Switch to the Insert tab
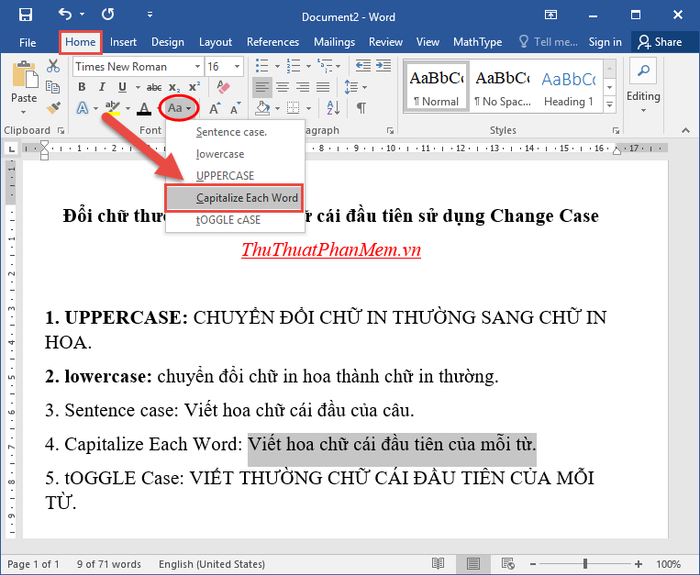This screenshot has height=575, width=700. click(x=123, y=42)
